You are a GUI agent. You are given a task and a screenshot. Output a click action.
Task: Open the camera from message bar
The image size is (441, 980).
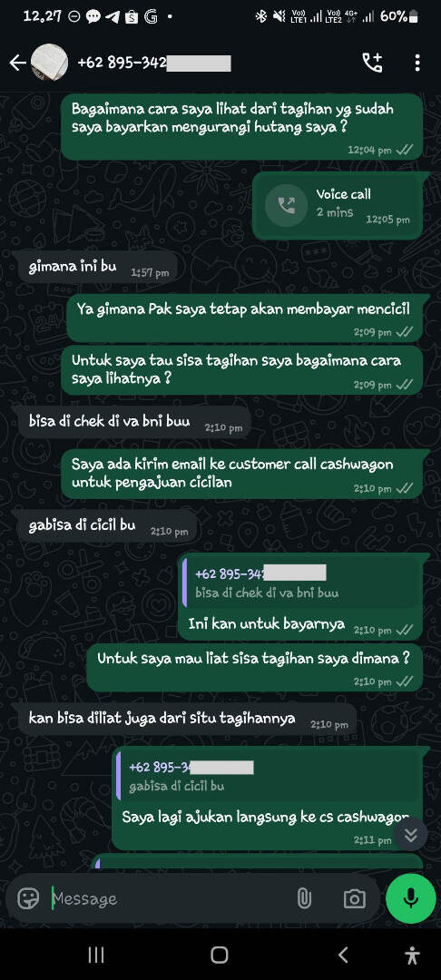(354, 898)
